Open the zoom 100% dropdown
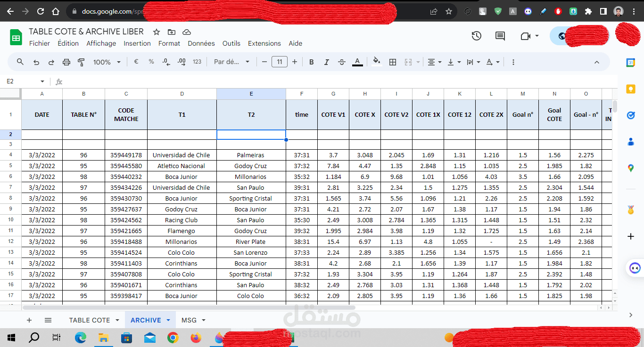Image resolution: width=644 pixels, height=347 pixels. (x=107, y=62)
